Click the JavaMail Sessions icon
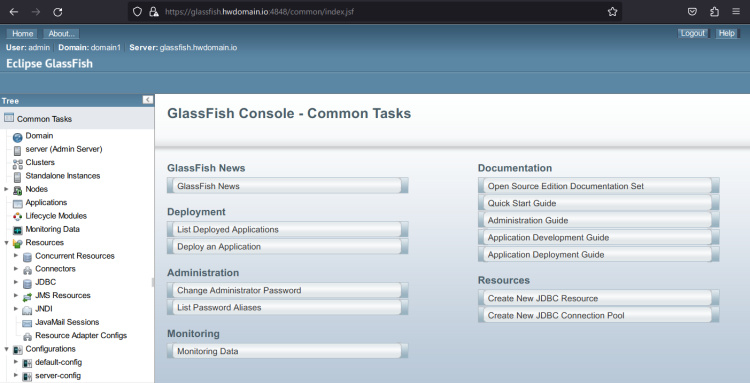The width and height of the screenshot is (750, 383). tap(27, 324)
